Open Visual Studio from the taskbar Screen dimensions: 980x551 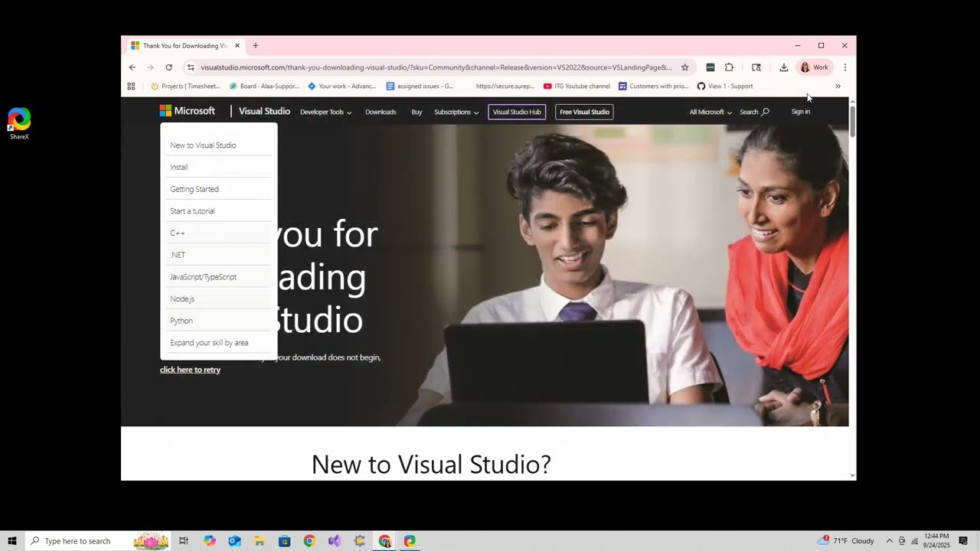pos(335,541)
